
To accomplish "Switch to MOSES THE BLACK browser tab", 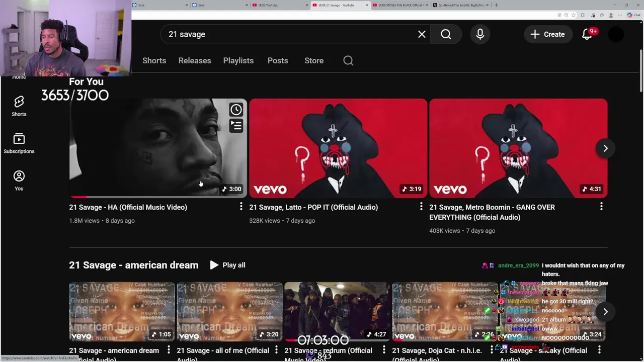I will tap(400, 5).
